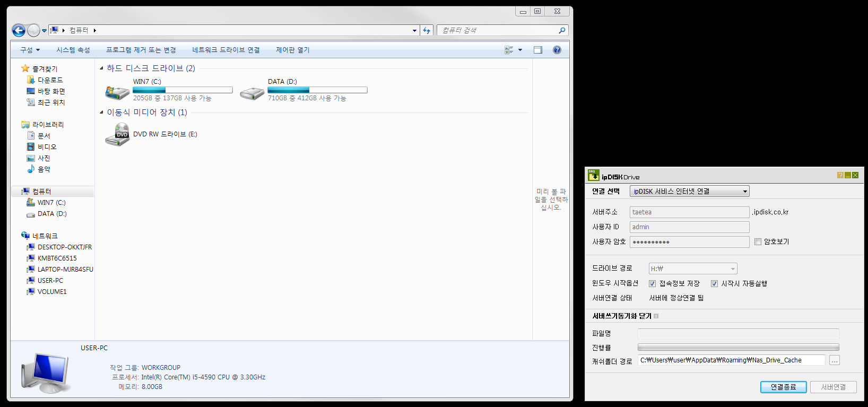Uncheck the 접속정보 저장 checkbox
868x407 pixels.
[653, 284]
